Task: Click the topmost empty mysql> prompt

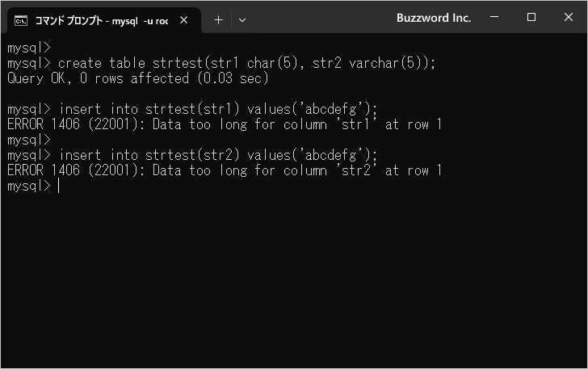Action: [29, 48]
